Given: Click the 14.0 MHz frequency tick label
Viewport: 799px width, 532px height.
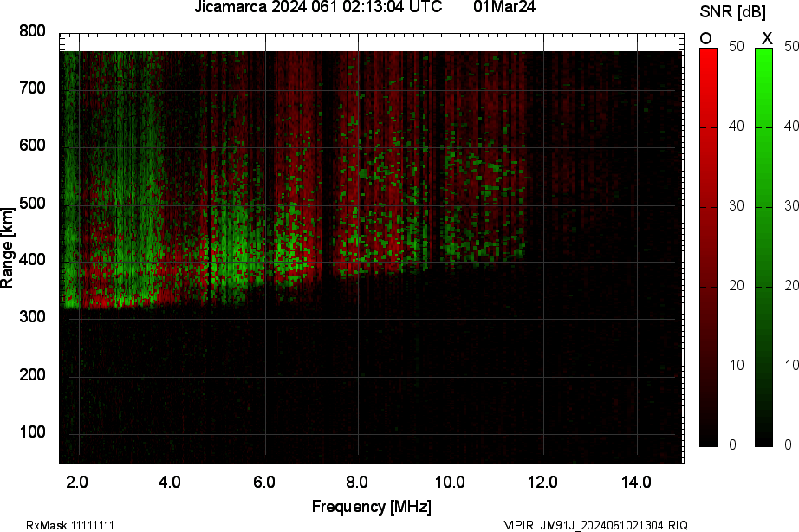Looking at the screenshot, I should [636, 481].
